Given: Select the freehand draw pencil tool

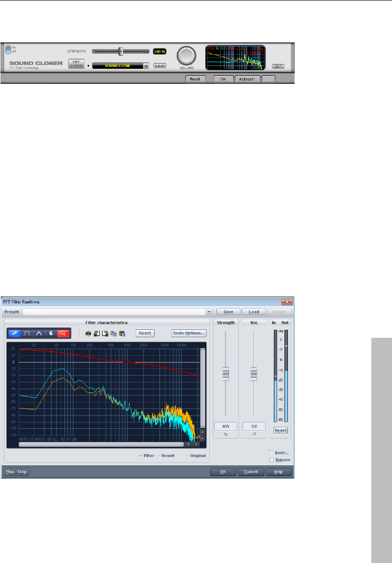Looking at the screenshot, I should click(14, 333).
